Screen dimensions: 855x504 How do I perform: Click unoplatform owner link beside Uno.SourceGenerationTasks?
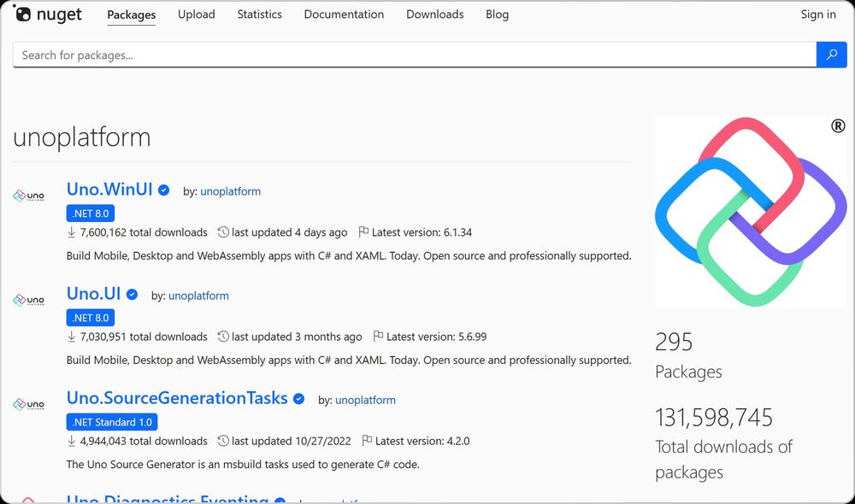pyautogui.click(x=365, y=400)
